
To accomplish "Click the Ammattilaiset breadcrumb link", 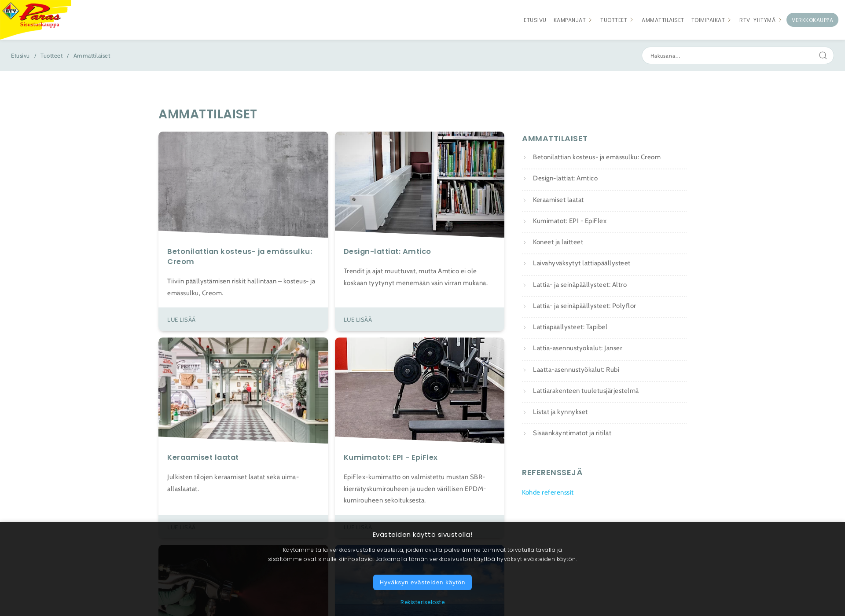I will [92, 56].
